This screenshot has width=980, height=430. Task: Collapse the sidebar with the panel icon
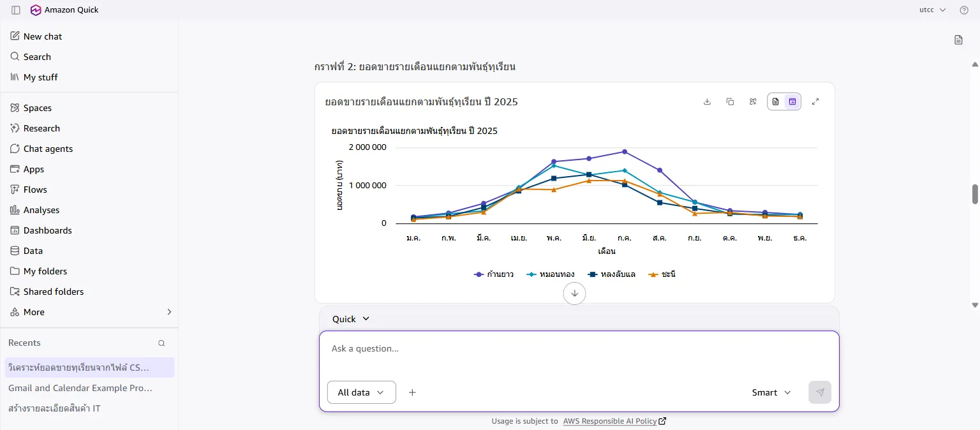pos(16,10)
